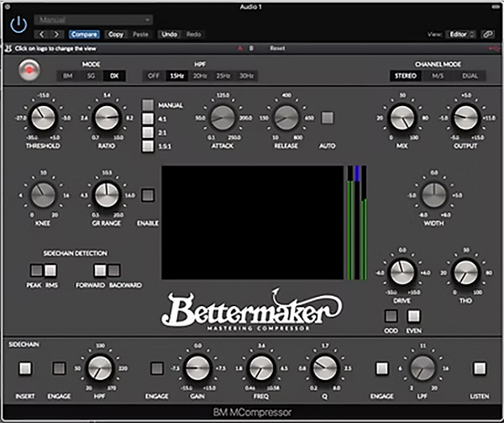
Task: Click the KNEE knob
Action: coord(43,195)
